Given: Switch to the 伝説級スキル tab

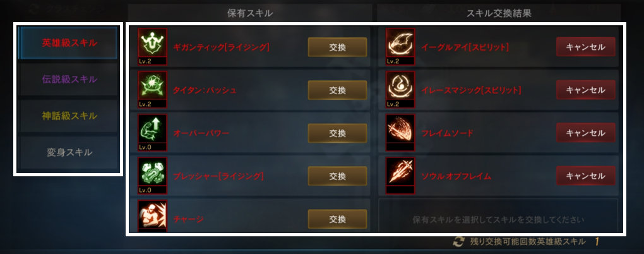Looking at the screenshot, I should 69,80.
